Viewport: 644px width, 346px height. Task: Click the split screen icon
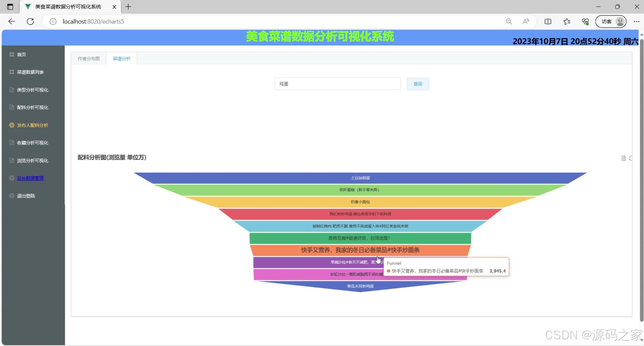click(x=548, y=21)
